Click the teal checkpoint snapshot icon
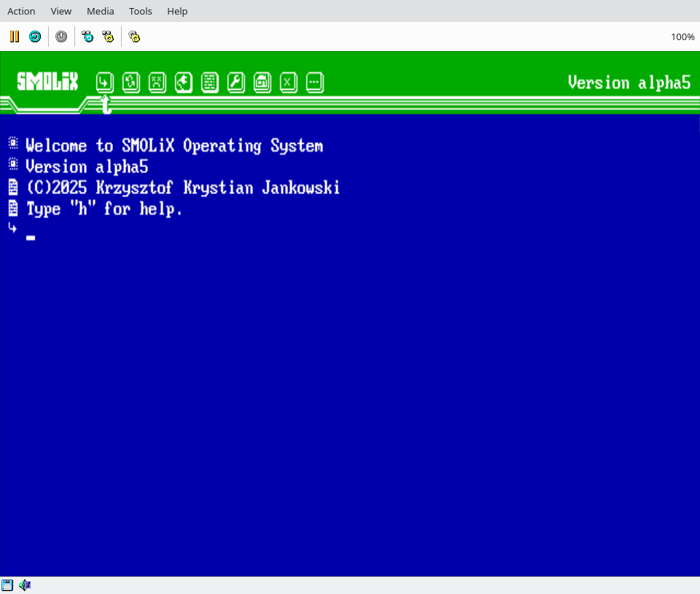Viewport: 700px width, 594px height. (x=87, y=36)
